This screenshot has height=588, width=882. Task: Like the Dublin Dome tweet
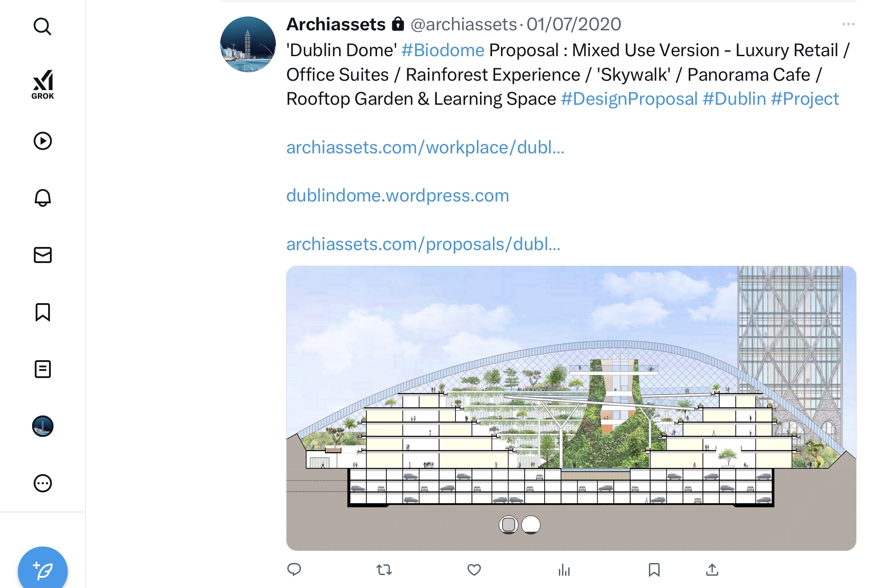(474, 569)
